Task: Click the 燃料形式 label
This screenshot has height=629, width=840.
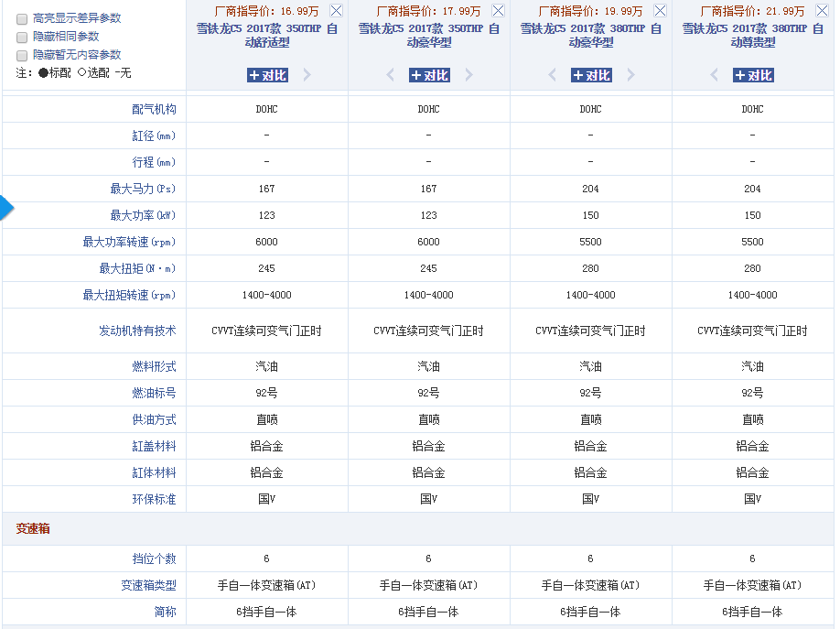Action: (x=154, y=367)
